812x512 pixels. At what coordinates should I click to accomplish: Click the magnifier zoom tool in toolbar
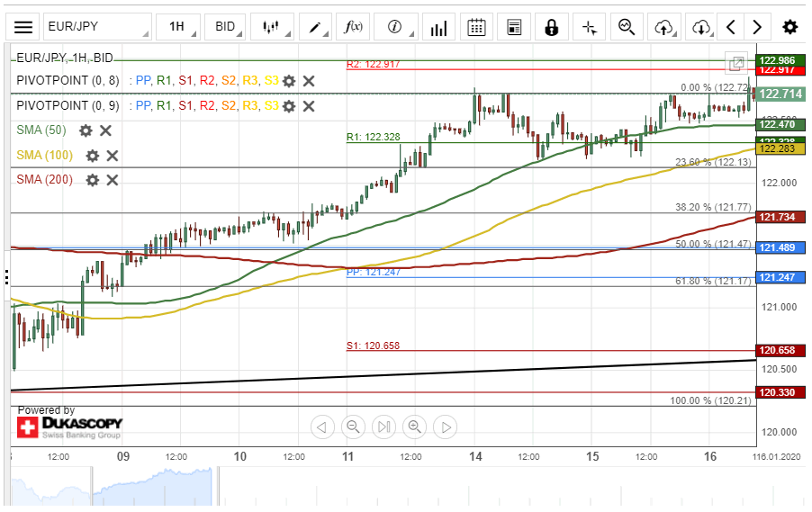tap(627, 27)
